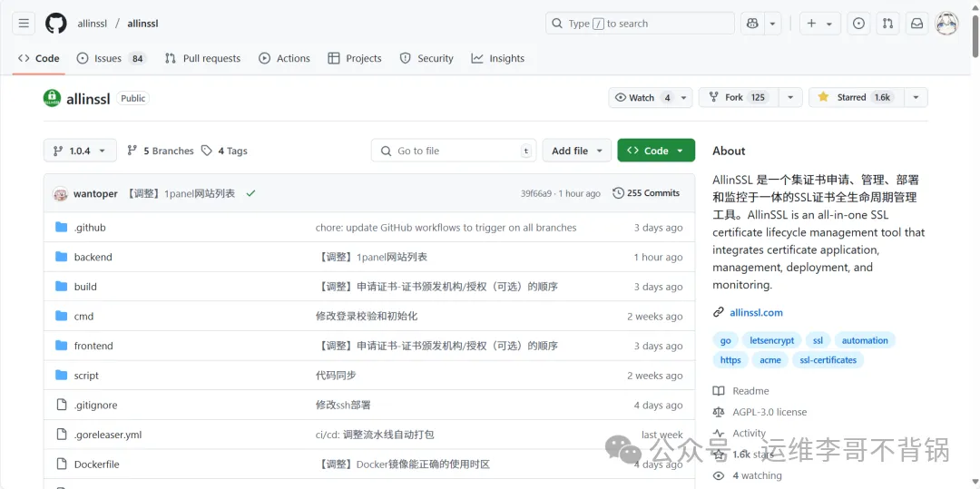980x489 pixels.
Task: Expand the Add file dropdown
Action: pyautogui.click(x=578, y=151)
